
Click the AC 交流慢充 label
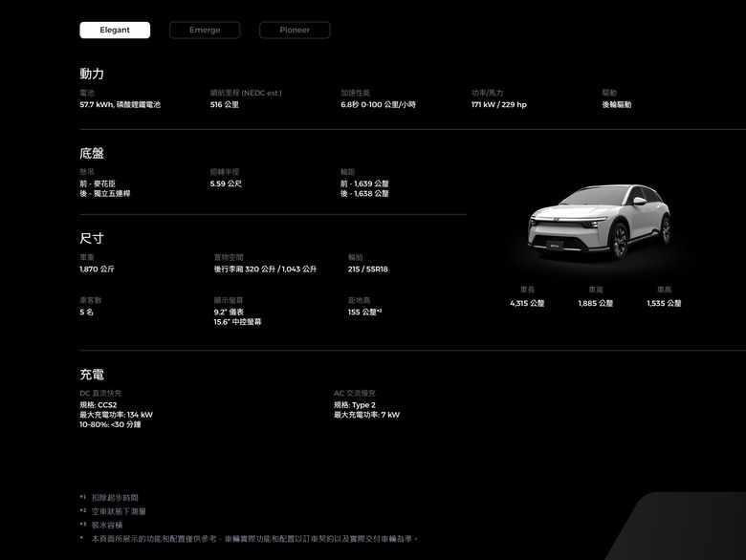click(x=355, y=394)
